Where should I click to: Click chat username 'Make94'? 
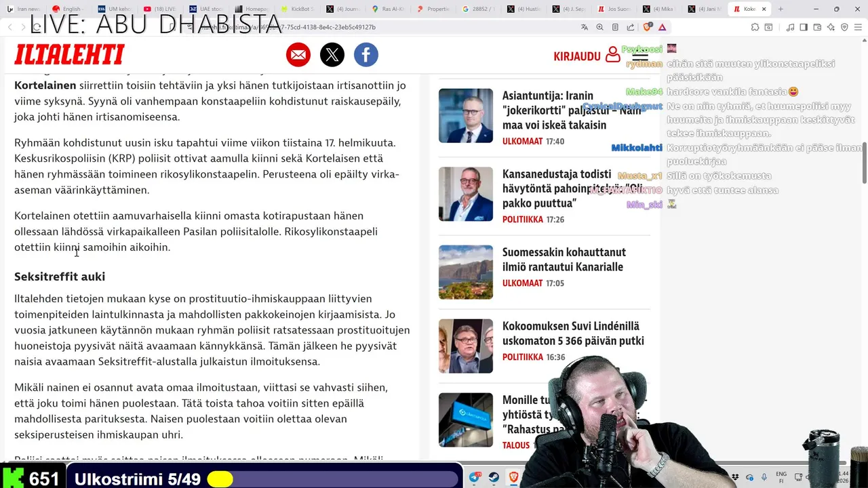click(x=644, y=91)
